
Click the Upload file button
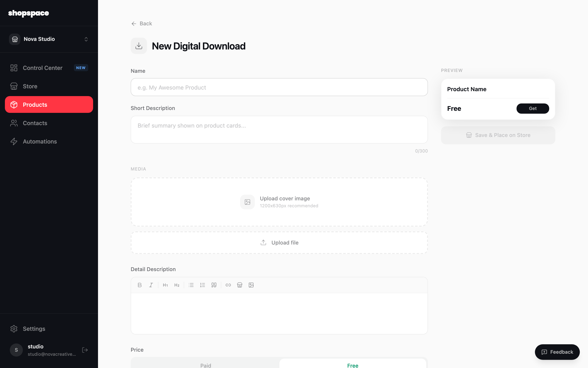[279, 243]
